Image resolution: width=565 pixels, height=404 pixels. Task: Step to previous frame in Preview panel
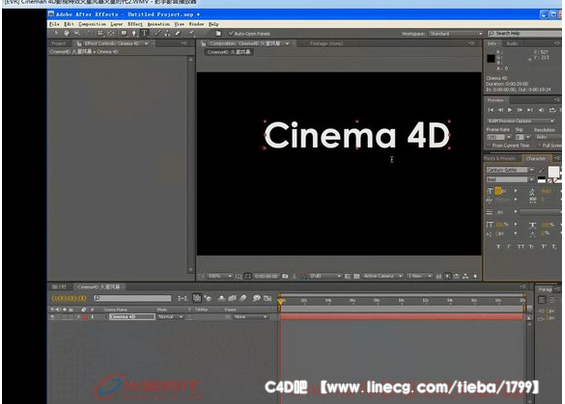pos(500,110)
